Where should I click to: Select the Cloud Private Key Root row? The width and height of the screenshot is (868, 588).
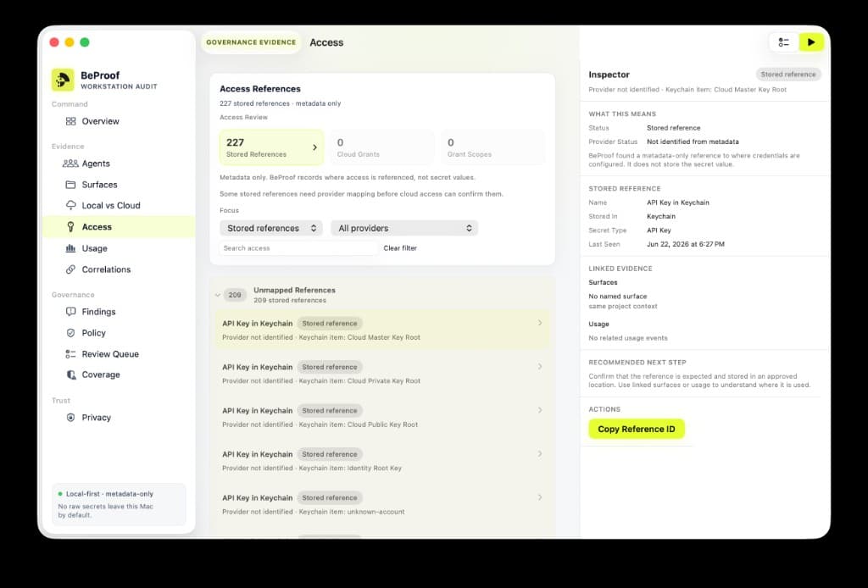coord(382,374)
